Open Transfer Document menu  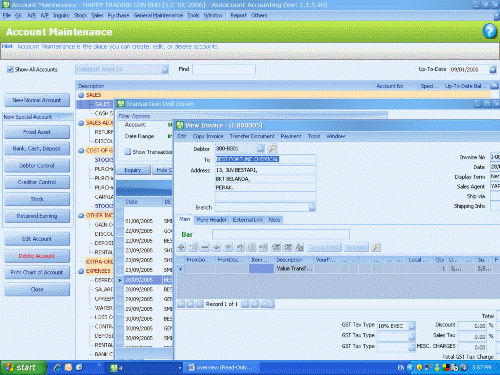coord(252,136)
